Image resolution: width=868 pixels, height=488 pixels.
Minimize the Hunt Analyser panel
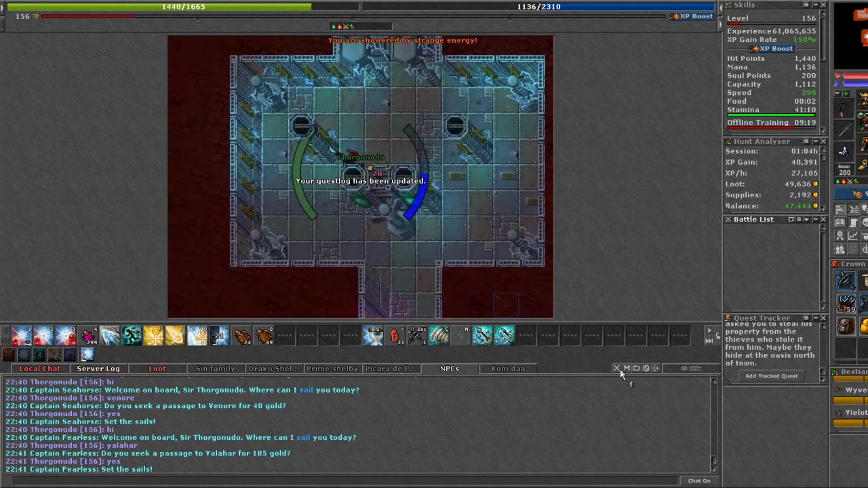click(x=815, y=142)
